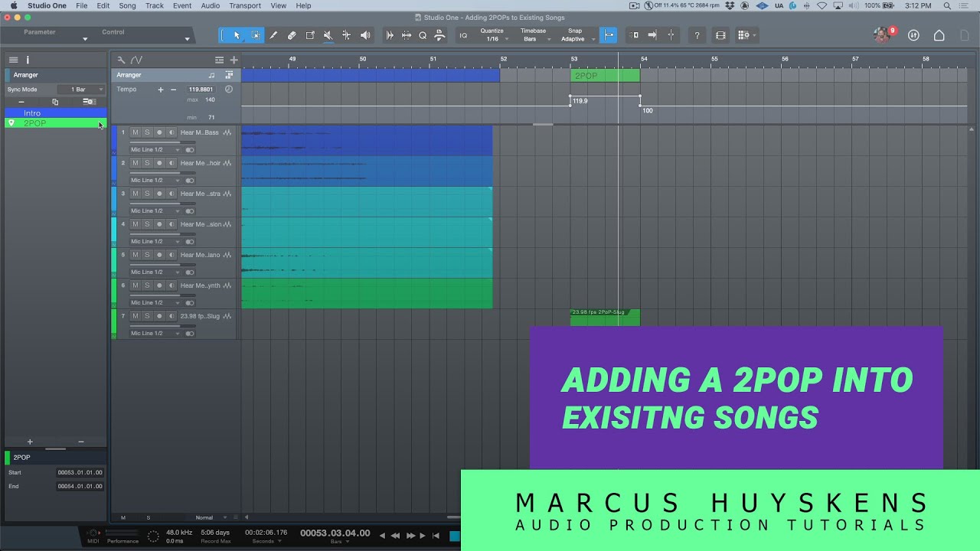980x551 pixels.
Task: Open the Transport menu
Action: (245, 5)
